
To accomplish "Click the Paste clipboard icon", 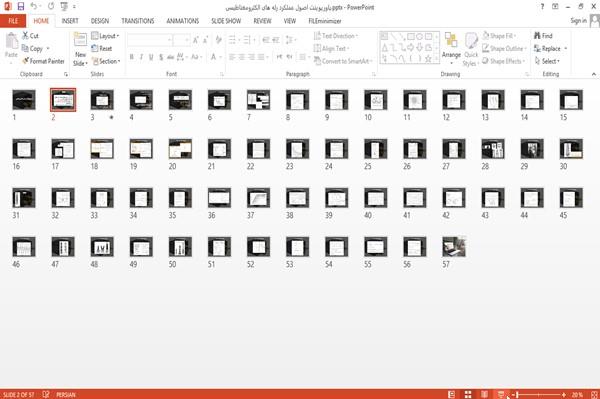I will pyautogui.click(x=11, y=41).
